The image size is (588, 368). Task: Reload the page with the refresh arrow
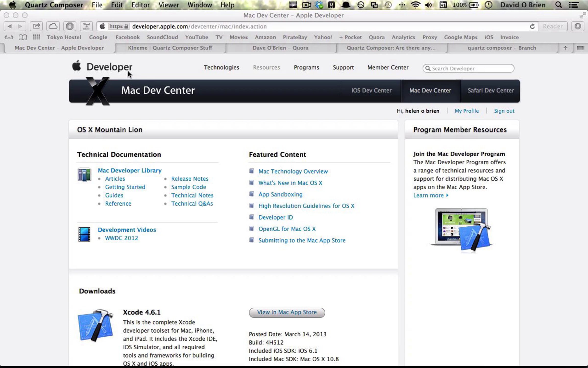click(x=532, y=26)
